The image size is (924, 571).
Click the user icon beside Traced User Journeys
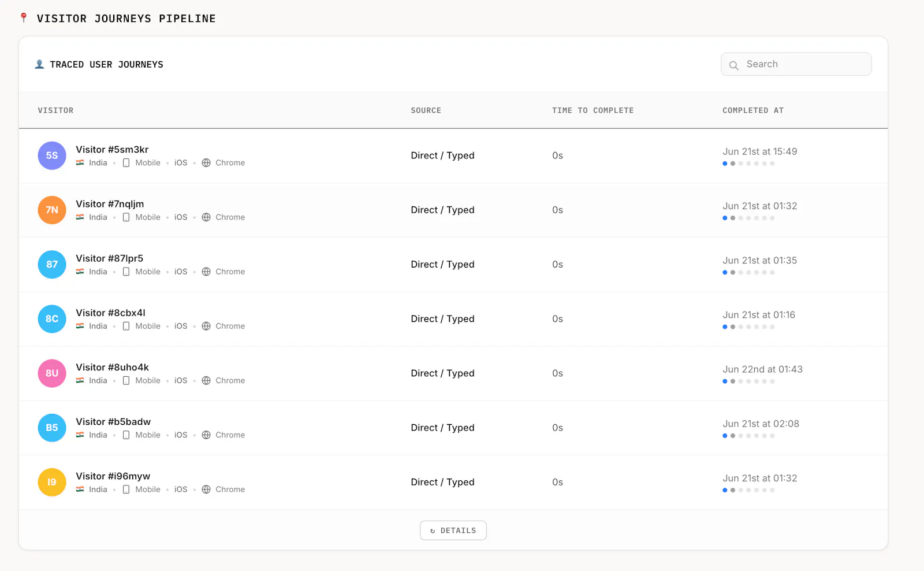[39, 64]
